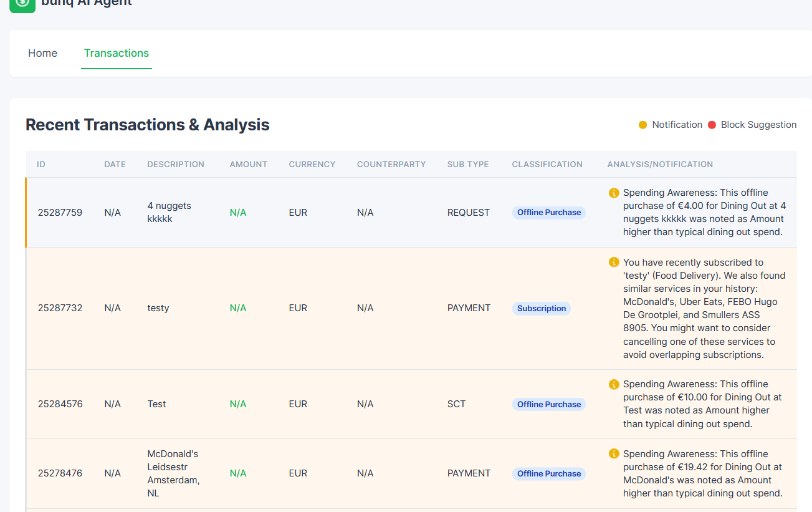Select transaction ID 25287732
This screenshot has height=512, width=812.
pyautogui.click(x=60, y=308)
